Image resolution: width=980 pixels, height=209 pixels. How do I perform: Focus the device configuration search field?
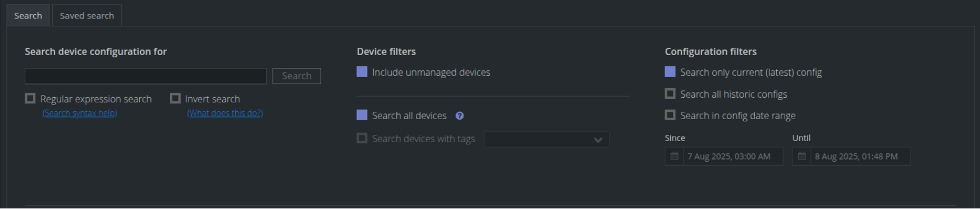point(145,76)
